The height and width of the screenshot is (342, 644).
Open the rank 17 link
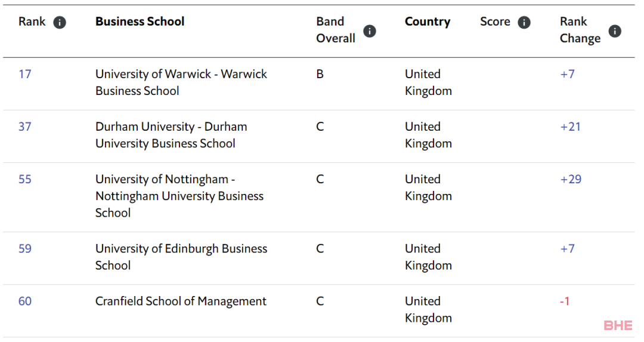(25, 74)
